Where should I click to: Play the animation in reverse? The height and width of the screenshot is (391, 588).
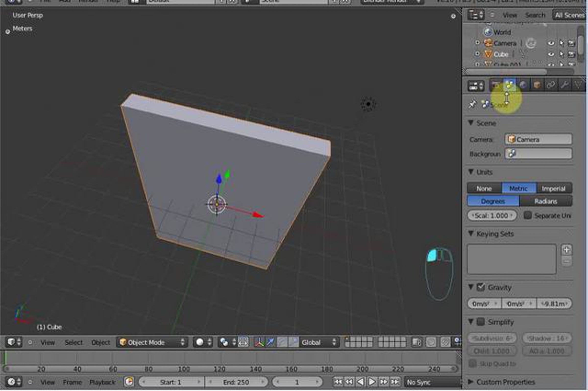pos(360,382)
